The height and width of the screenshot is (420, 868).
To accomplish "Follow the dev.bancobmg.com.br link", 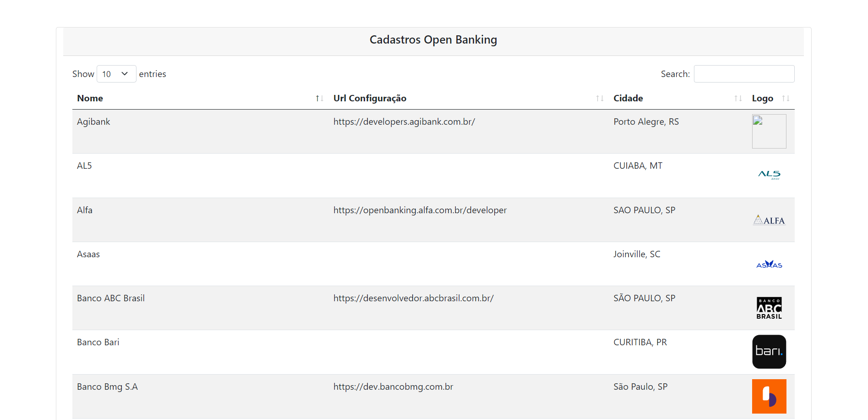I will [x=393, y=387].
